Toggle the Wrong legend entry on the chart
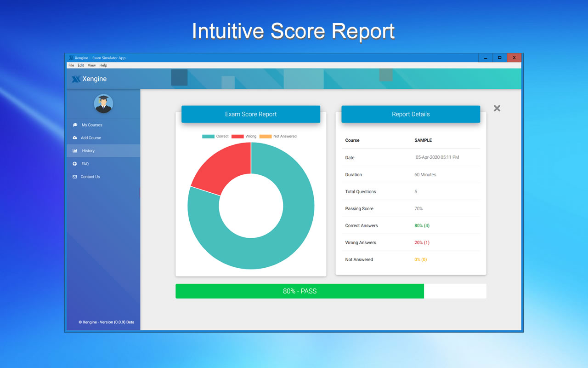This screenshot has height=368, width=588. click(x=245, y=136)
